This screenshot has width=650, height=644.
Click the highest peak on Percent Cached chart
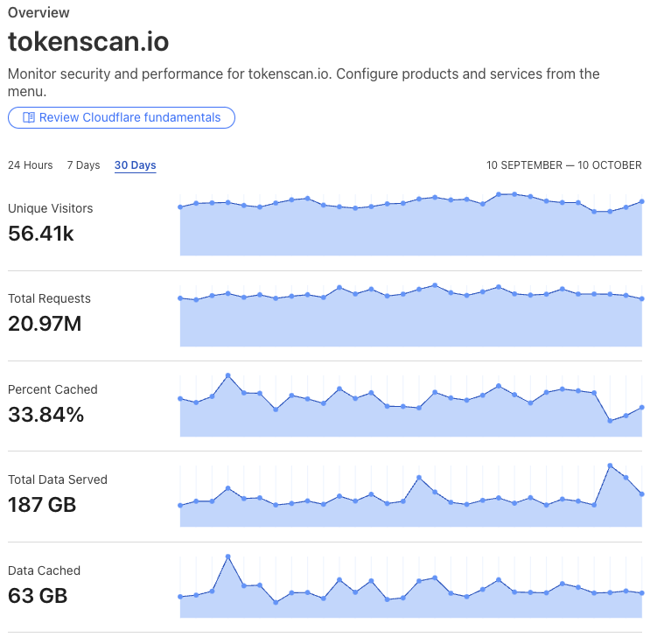228,375
